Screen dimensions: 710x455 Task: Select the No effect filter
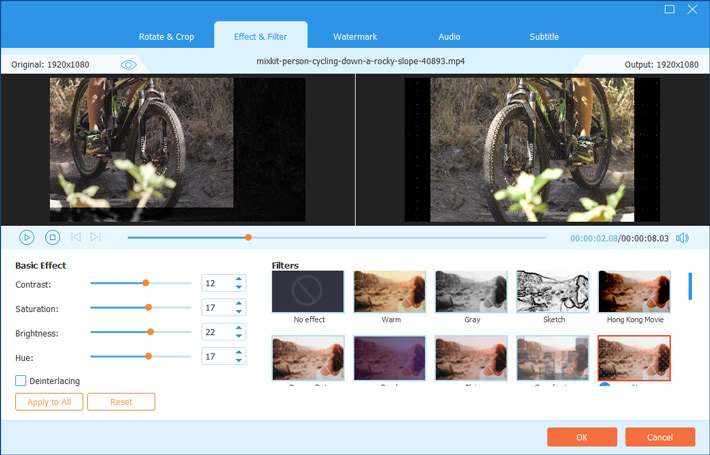point(307,291)
